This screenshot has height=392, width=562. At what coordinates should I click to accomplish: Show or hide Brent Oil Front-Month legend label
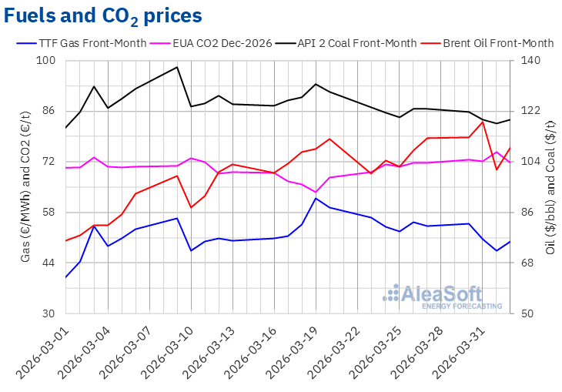point(498,43)
